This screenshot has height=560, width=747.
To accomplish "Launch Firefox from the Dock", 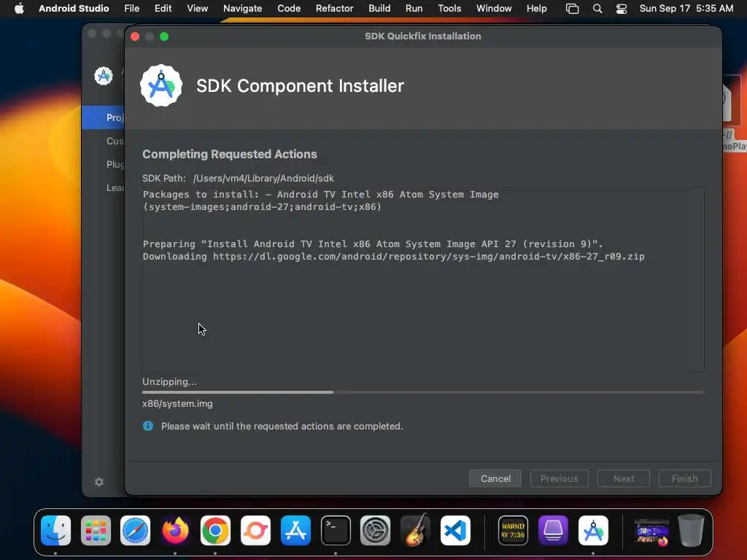I will pos(175,531).
